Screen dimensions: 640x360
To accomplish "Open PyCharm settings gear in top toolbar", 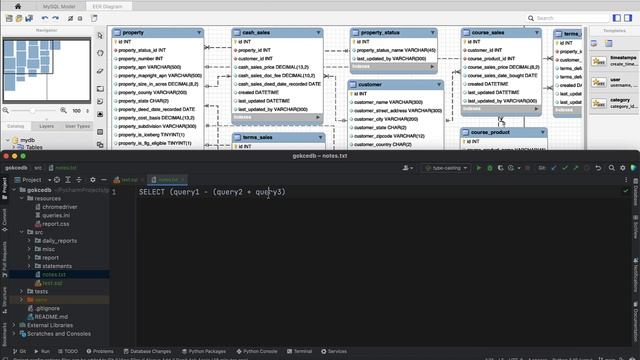I will 622,168.
